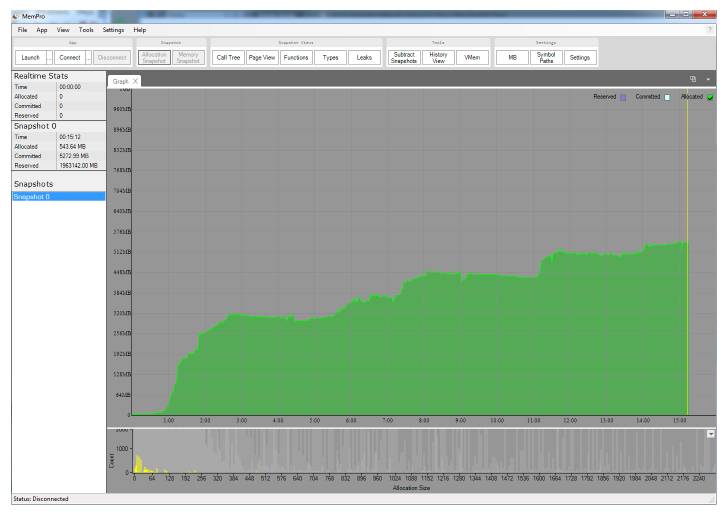
Task: Click the Snapshot 0 Time value 00:15:12
Action: 70,137
